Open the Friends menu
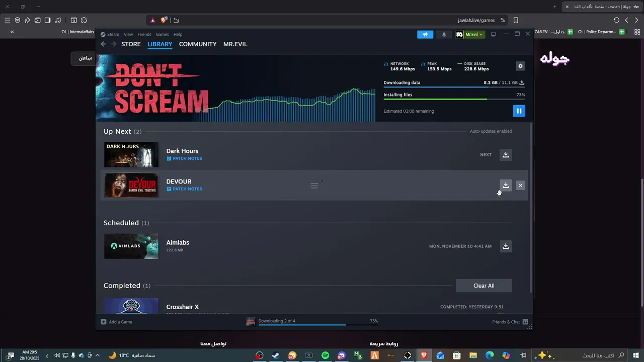The height and width of the screenshot is (362, 644). point(144,34)
